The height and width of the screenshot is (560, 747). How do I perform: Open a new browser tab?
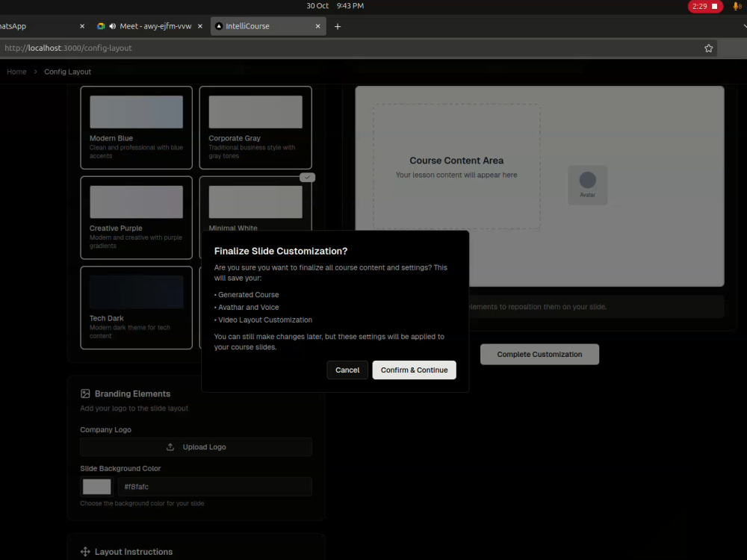point(338,27)
